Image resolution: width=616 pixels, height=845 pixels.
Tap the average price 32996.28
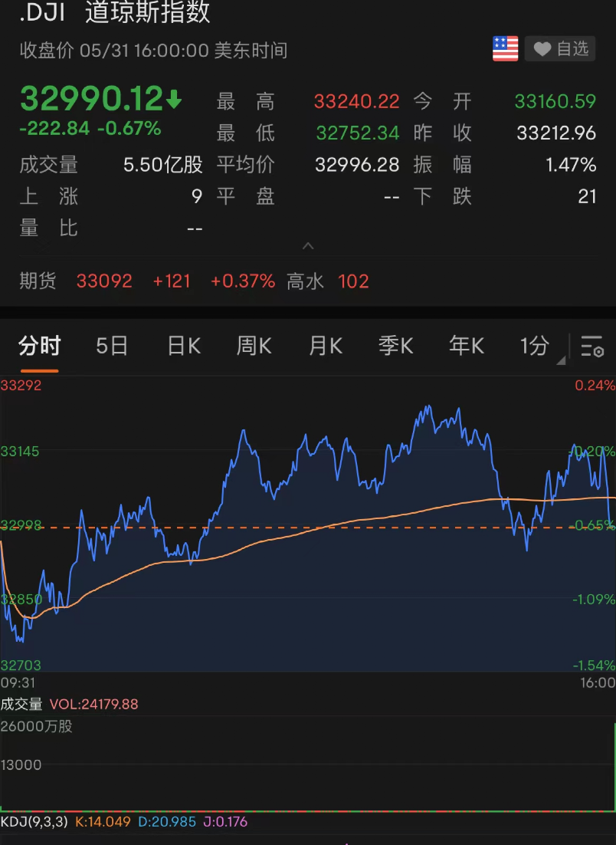357,165
